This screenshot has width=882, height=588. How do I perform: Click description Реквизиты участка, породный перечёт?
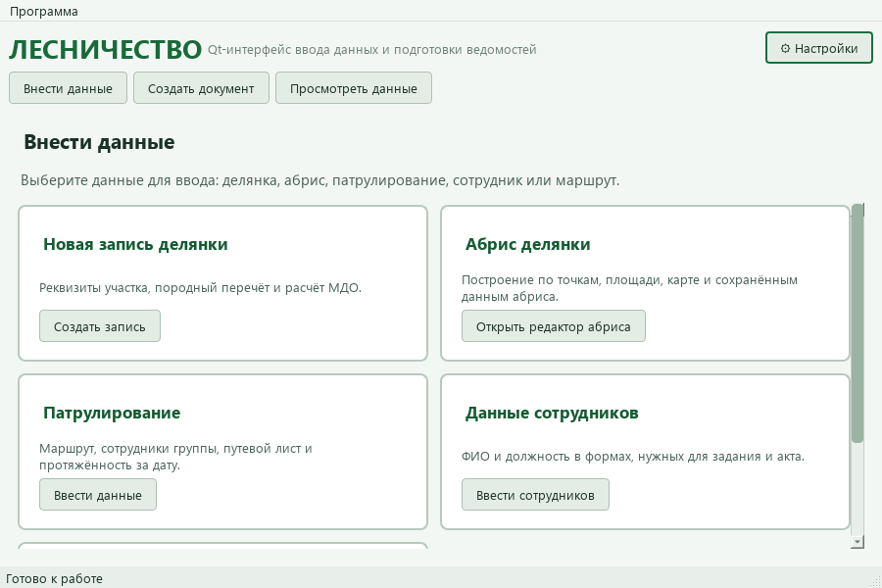coord(200,287)
